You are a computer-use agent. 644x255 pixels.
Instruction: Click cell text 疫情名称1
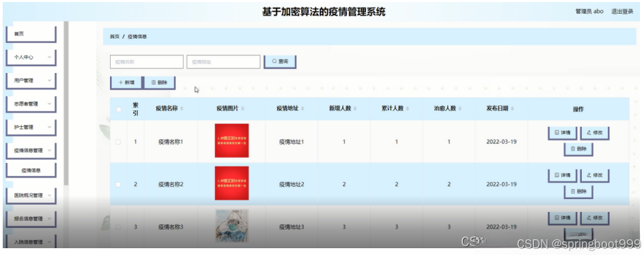pos(171,142)
